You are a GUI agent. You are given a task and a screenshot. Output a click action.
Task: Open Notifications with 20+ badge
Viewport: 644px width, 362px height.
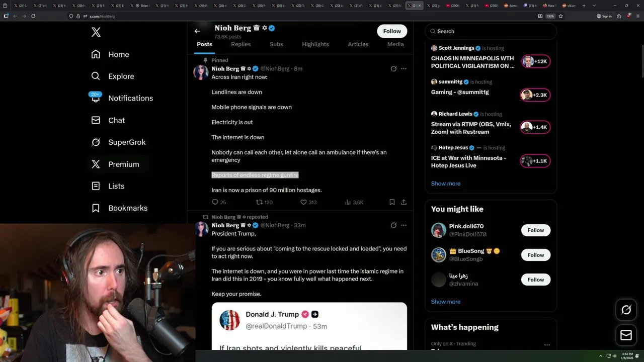tap(121, 98)
